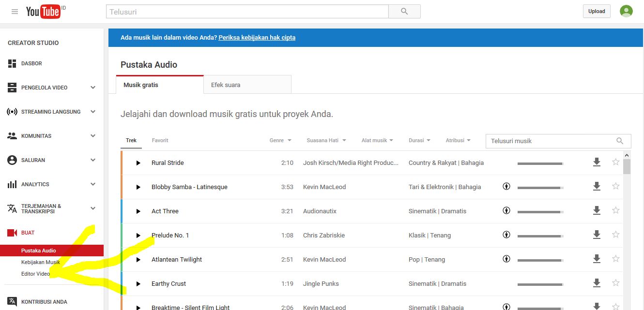Select the Trek sub-tab
Image resolution: width=644 pixels, height=310 pixels.
tap(131, 140)
